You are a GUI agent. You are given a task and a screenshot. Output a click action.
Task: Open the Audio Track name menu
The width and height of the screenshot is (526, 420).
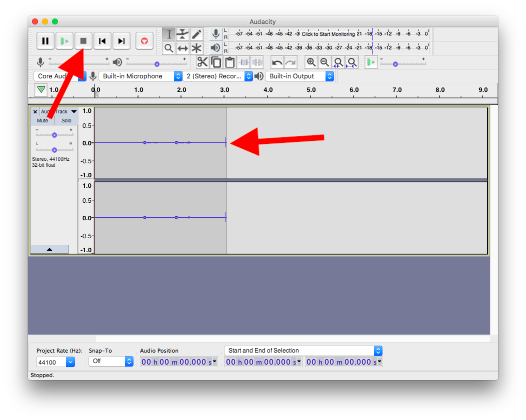click(58, 111)
